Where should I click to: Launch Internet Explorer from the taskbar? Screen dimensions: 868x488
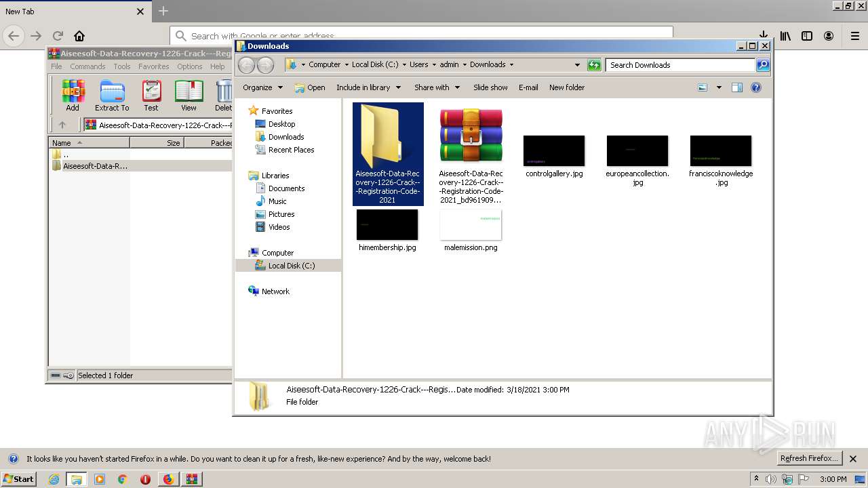(54, 479)
